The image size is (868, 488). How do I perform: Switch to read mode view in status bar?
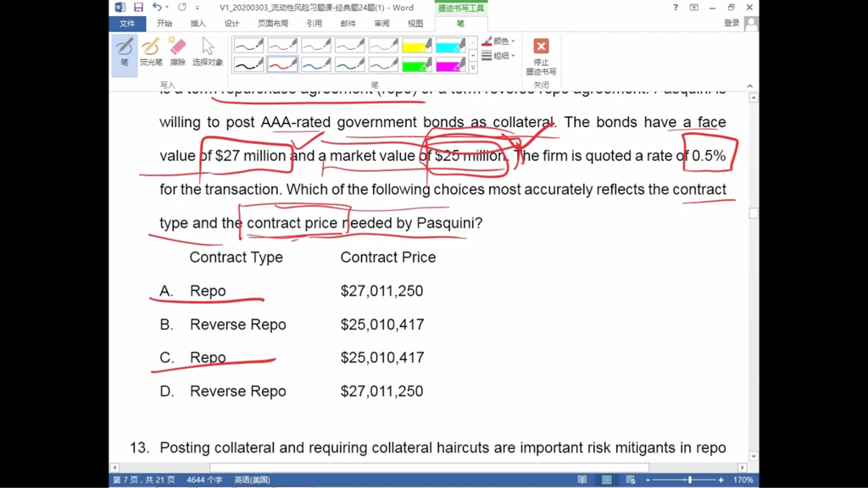pyautogui.click(x=582, y=480)
